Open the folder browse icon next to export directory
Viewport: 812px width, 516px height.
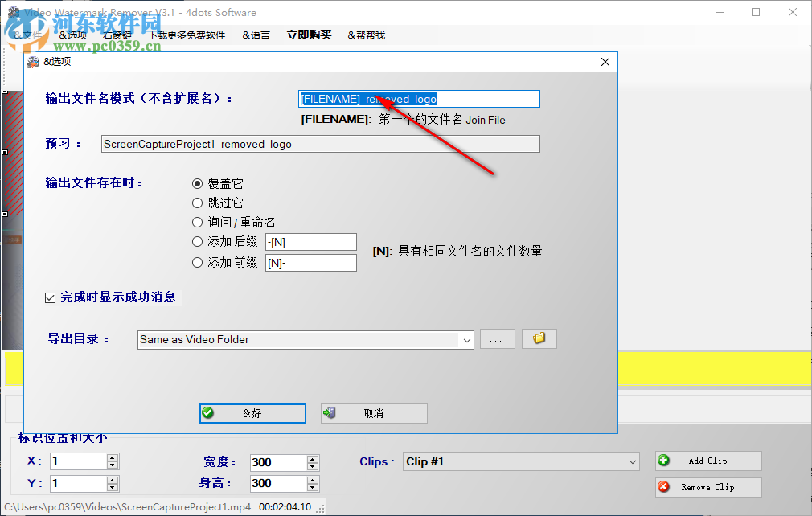[x=539, y=338]
